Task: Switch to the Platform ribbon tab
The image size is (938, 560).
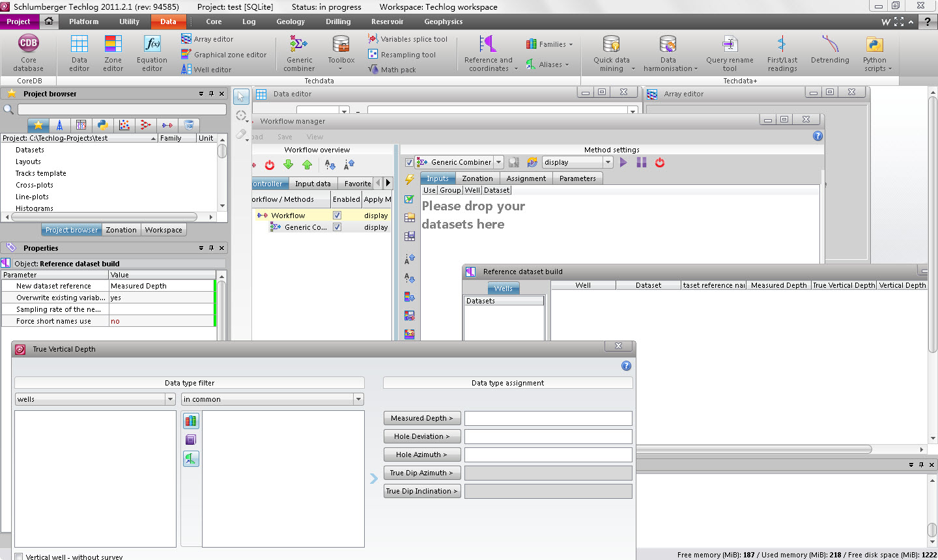Action: click(x=84, y=21)
